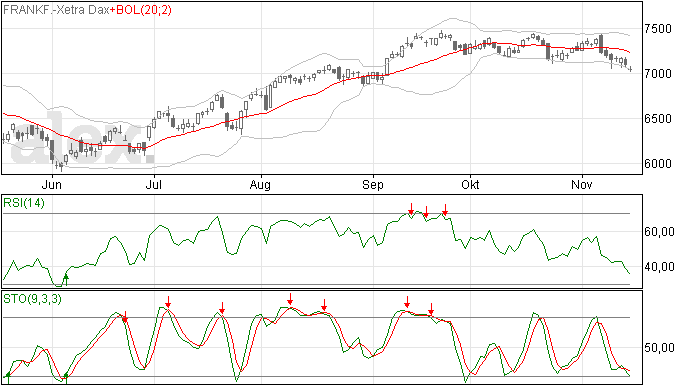This screenshot has width=690, height=387.
Task: Click the first stochastic sell arrow in September
Action: pos(407,302)
